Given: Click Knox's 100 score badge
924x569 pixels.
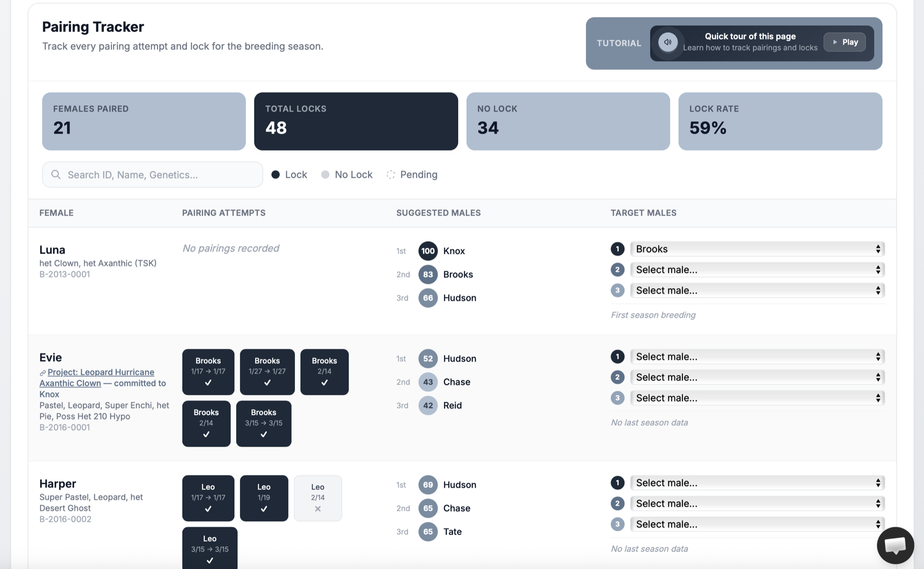Looking at the screenshot, I should click(x=428, y=251).
